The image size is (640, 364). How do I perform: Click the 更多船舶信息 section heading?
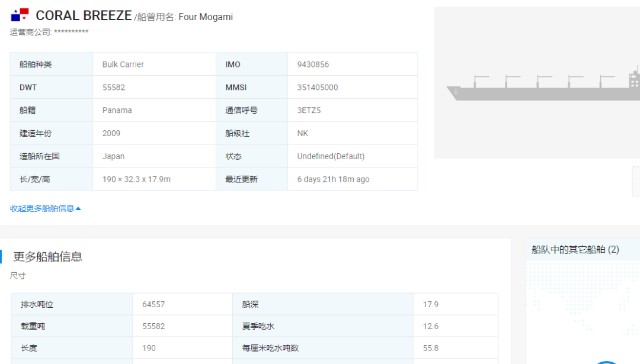47,257
